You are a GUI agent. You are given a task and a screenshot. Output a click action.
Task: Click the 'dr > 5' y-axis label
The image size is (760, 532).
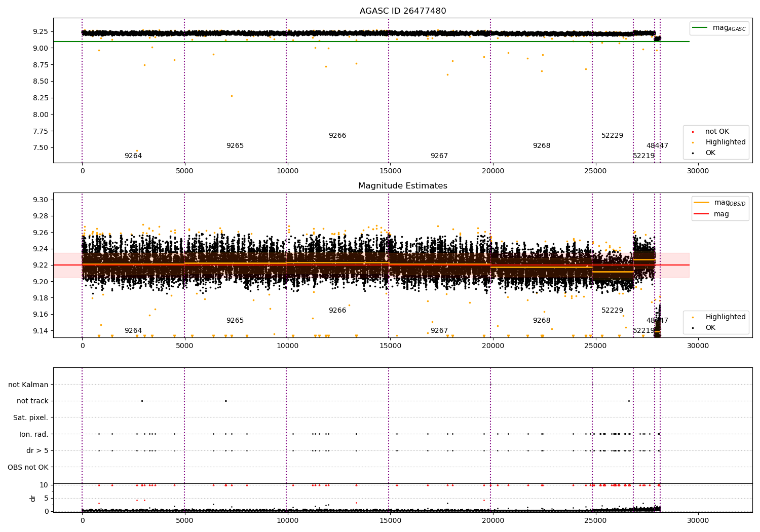(x=37, y=450)
